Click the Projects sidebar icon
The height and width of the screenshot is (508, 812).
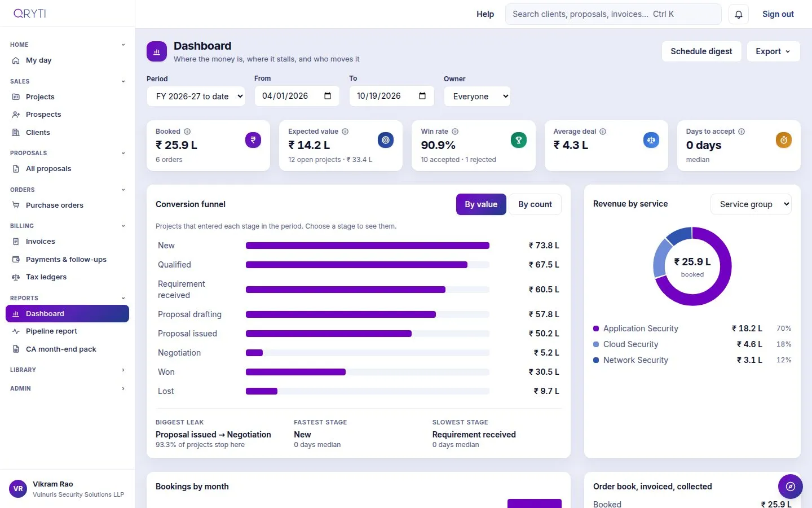point(16,97)
